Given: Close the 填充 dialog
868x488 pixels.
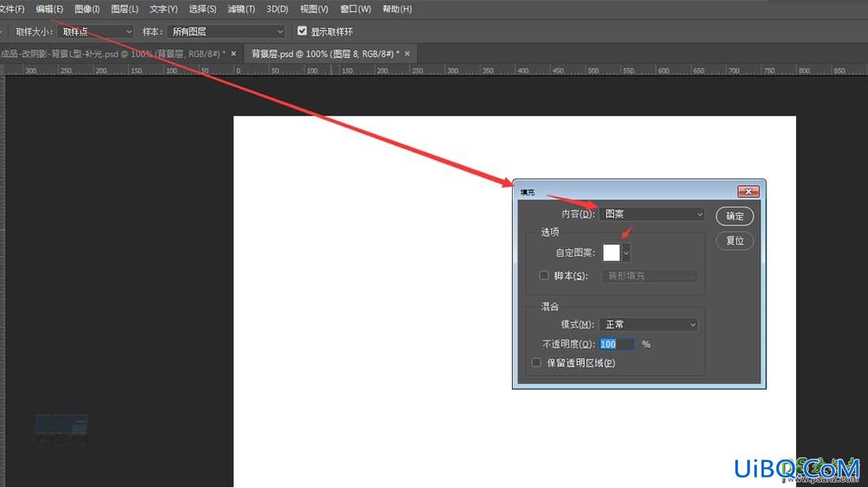Looking at the screenshot, I should point(748,192).
